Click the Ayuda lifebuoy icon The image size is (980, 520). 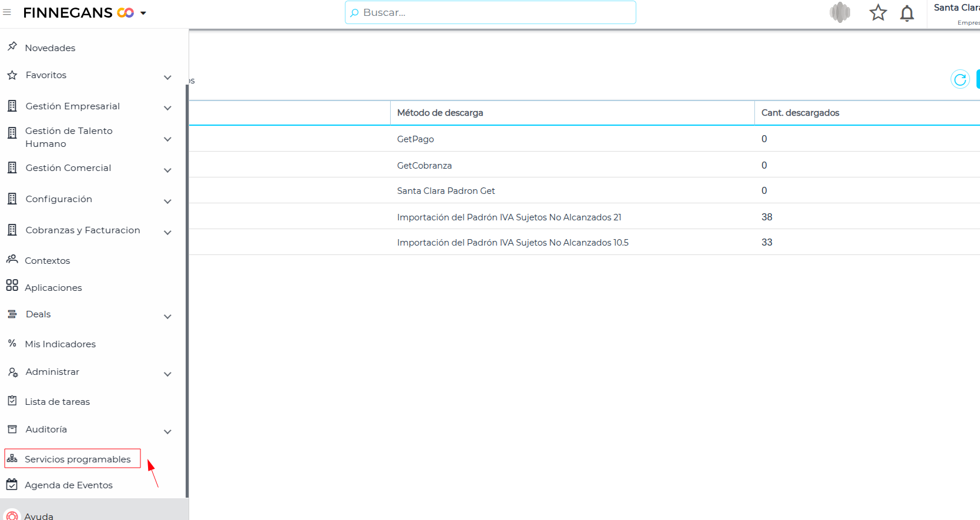click(x=12, y=515)
